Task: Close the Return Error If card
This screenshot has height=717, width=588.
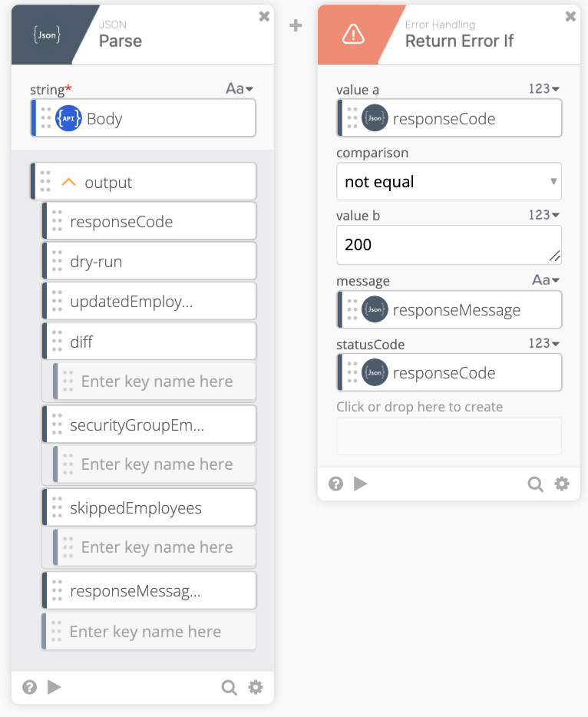Action: (x=570, y=16)
